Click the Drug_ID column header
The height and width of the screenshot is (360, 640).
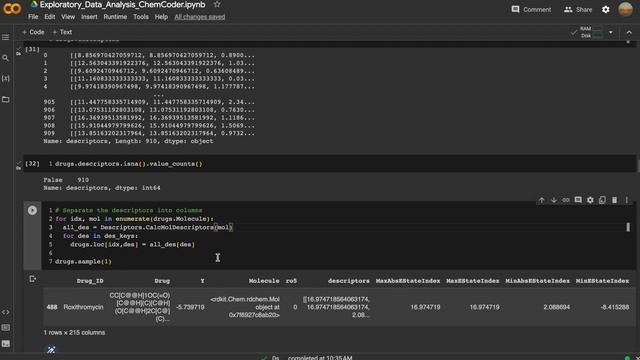tap(90, 281)
